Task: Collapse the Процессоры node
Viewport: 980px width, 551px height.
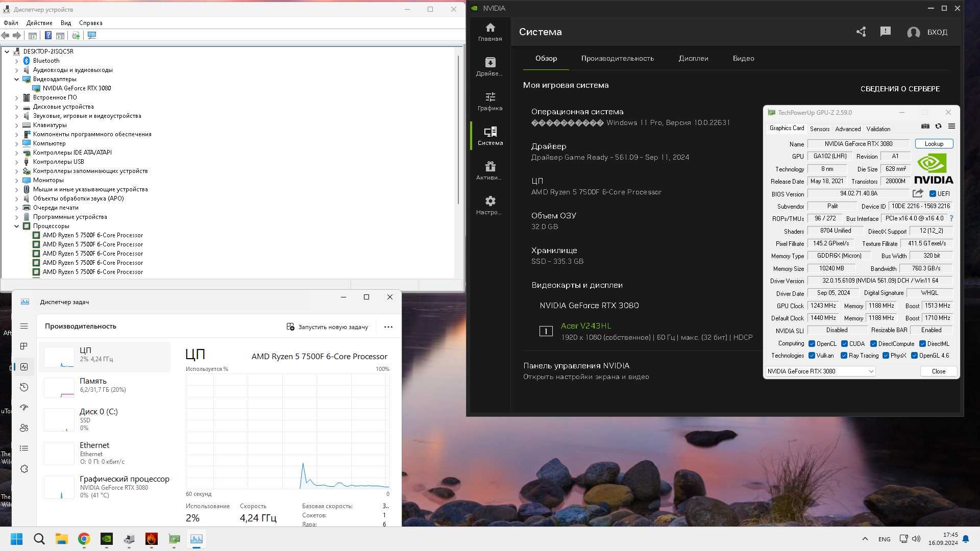Action: [x=16, y=226]
